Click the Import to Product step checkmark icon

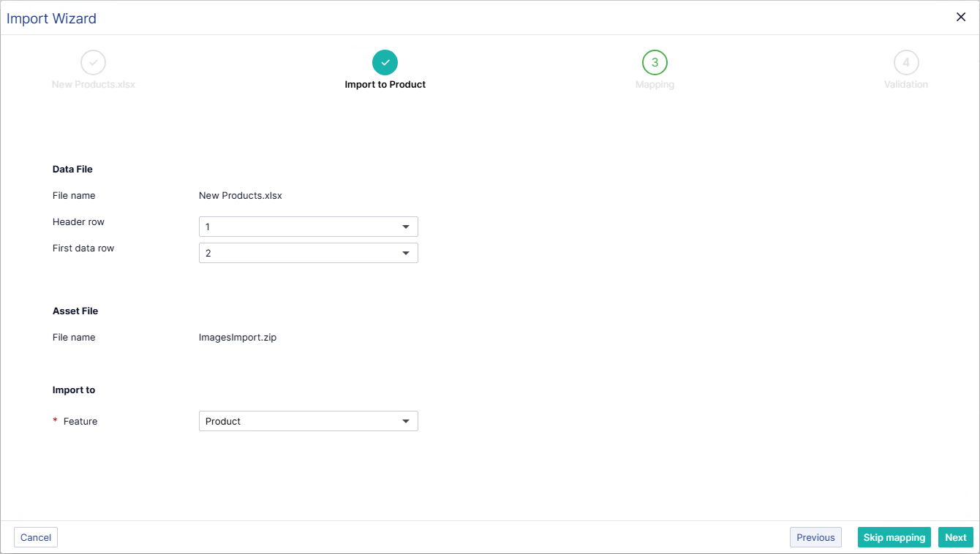point(385,63)
